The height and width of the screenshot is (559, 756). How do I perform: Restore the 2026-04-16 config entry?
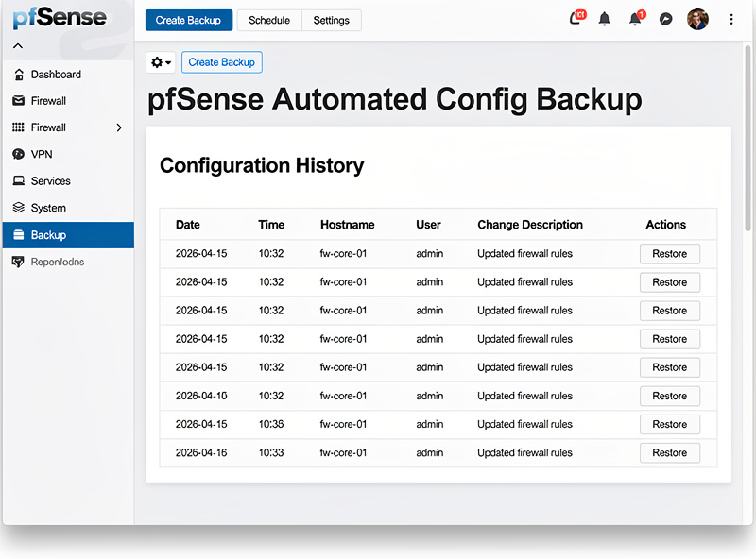pos(670,453)
